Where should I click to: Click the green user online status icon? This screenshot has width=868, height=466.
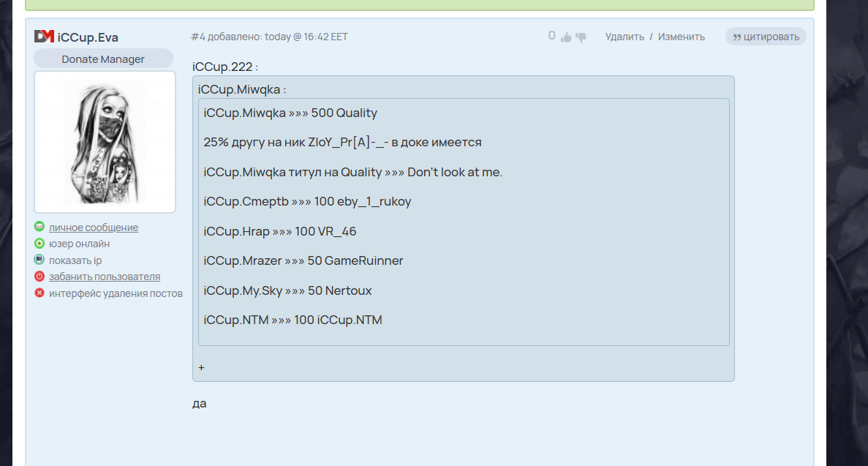pyautogui.click(x=39, y=244)
